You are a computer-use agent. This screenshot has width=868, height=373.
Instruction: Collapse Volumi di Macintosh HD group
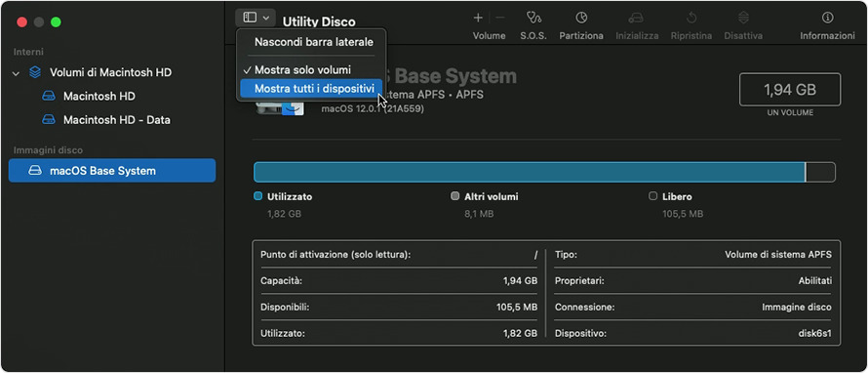tap(16, 73)
